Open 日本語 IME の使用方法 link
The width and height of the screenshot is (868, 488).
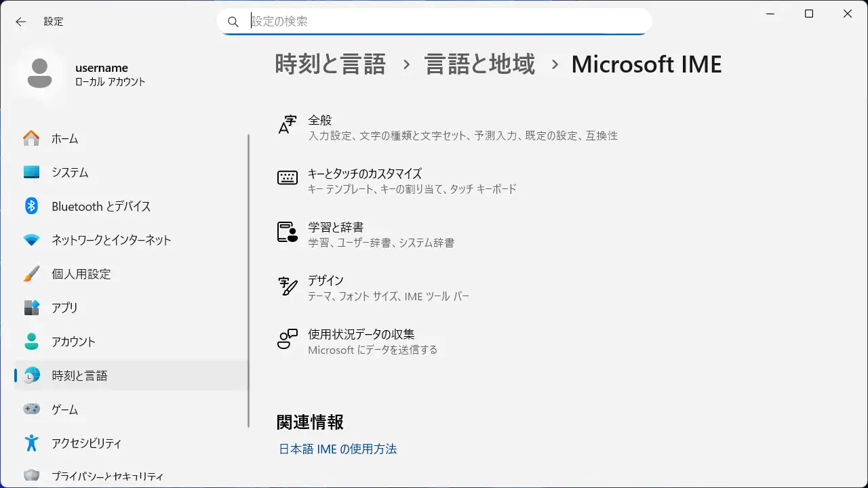coord(338,449)
